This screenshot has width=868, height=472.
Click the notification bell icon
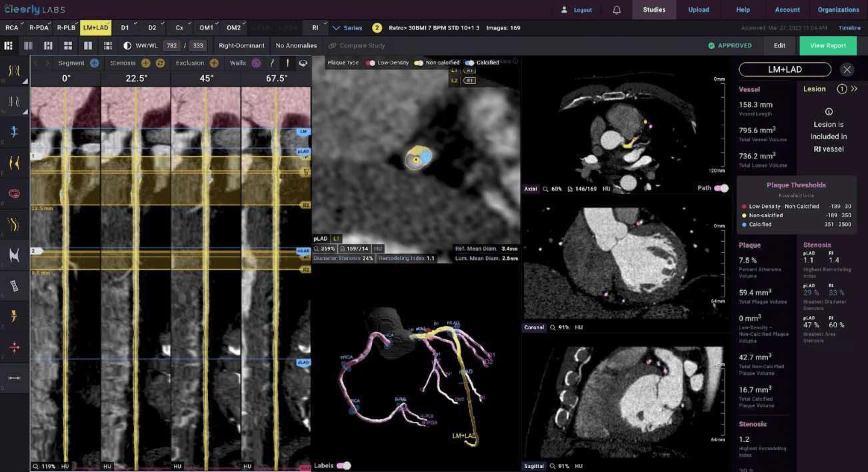(x=616, y=9)
